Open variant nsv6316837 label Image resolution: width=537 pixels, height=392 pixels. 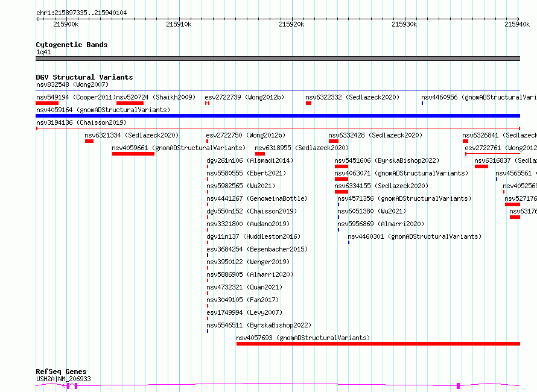point(506,160)
